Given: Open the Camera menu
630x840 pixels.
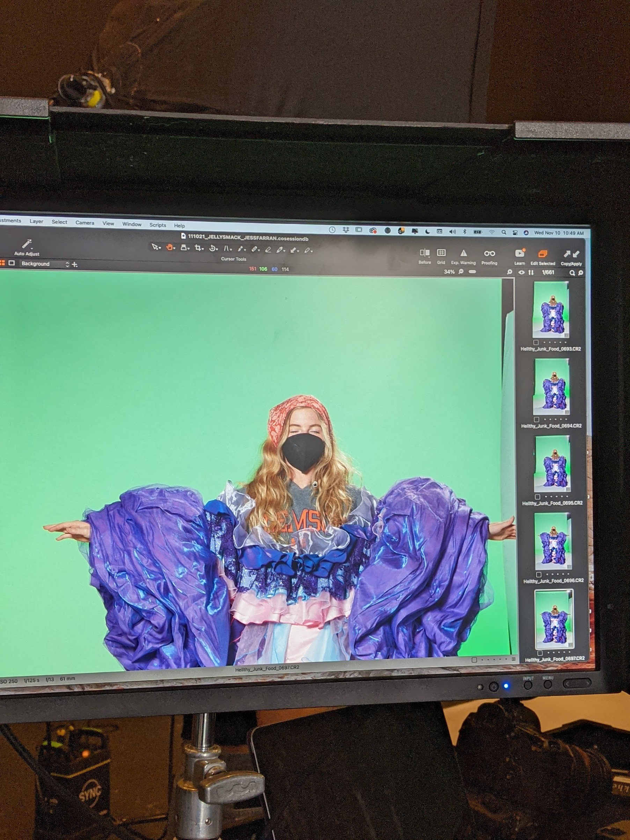Looking at the screenshot, I should point(85,223).
